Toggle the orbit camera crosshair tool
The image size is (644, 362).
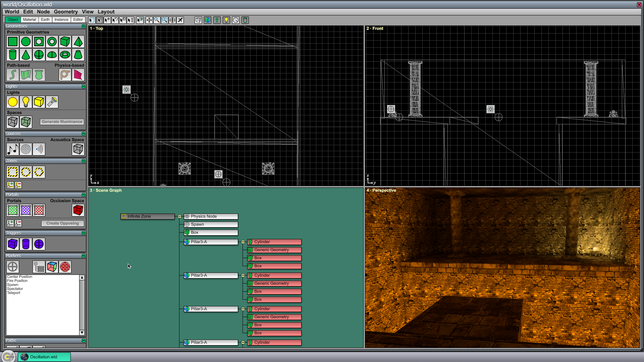172,20
